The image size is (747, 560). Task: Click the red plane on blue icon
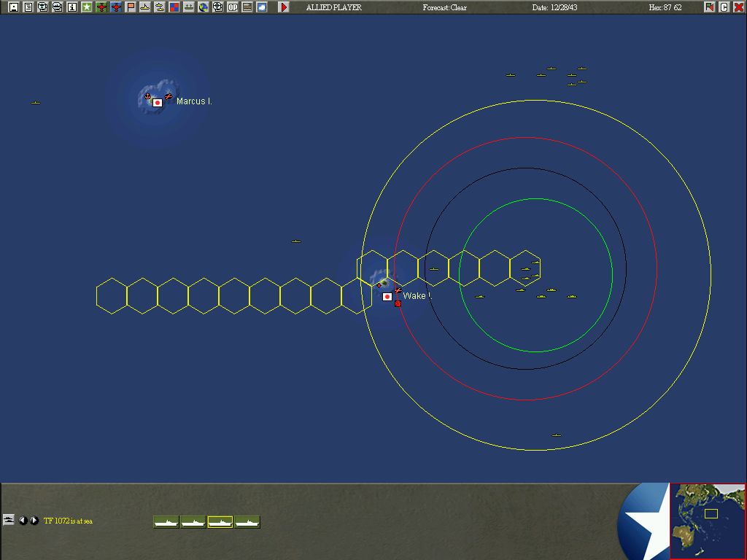[x=116, y=7]
